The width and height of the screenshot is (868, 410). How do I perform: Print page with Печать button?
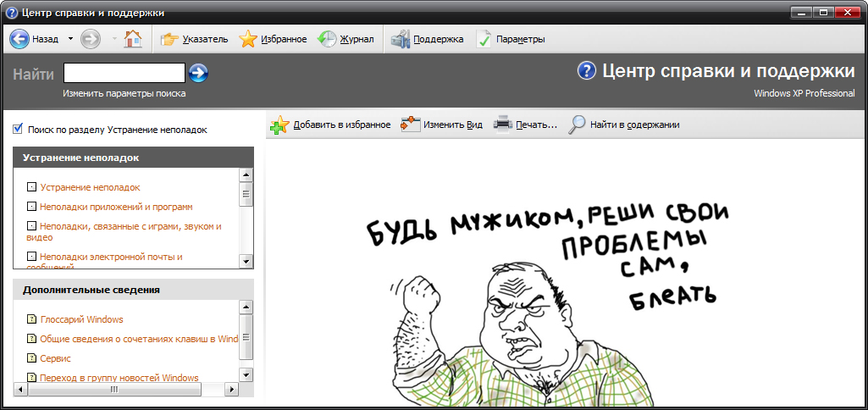point(503,125)
